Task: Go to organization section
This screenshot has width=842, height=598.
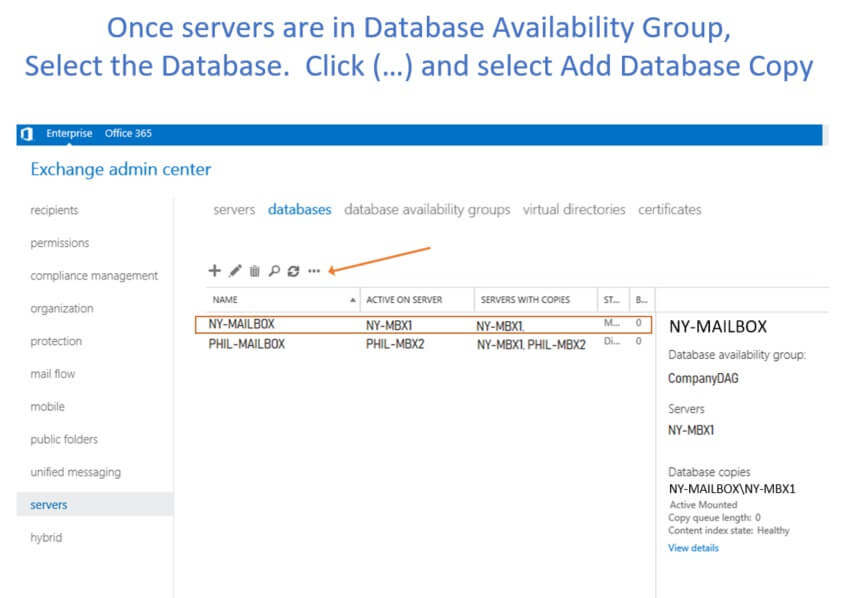Action: 62,309
